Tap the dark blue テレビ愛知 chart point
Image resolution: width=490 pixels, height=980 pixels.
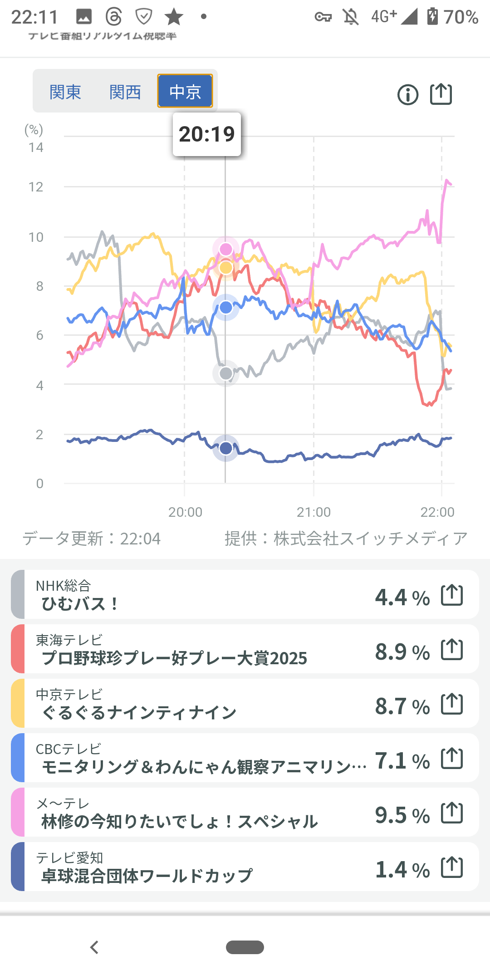[225, 448]
